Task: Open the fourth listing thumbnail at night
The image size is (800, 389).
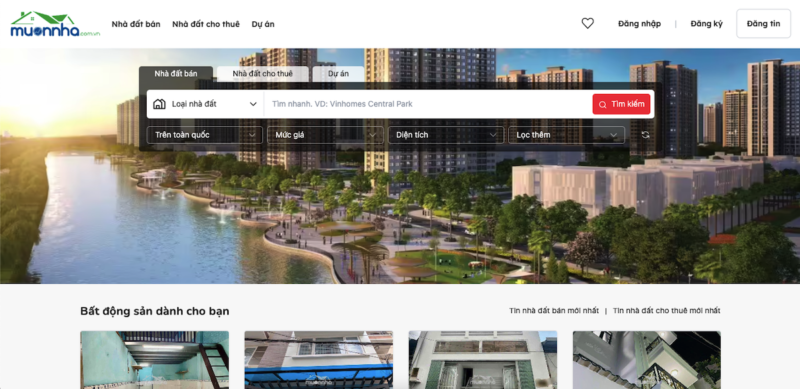Action: (x=647, y=360)
